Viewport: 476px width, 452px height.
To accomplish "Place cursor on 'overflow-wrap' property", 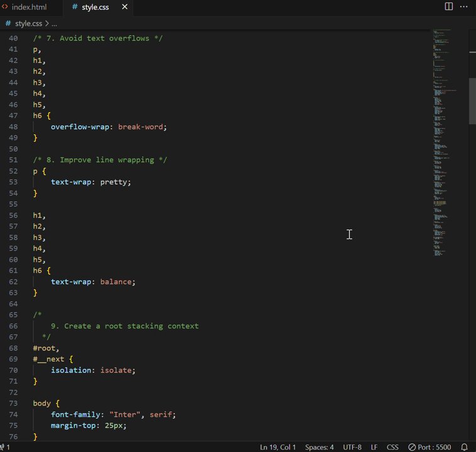I will point(80,127).
